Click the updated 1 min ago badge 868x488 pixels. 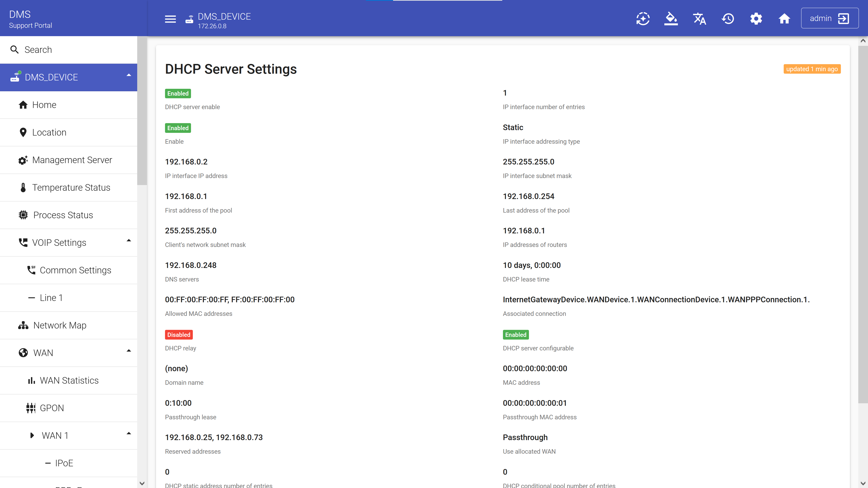coord(812,69)
